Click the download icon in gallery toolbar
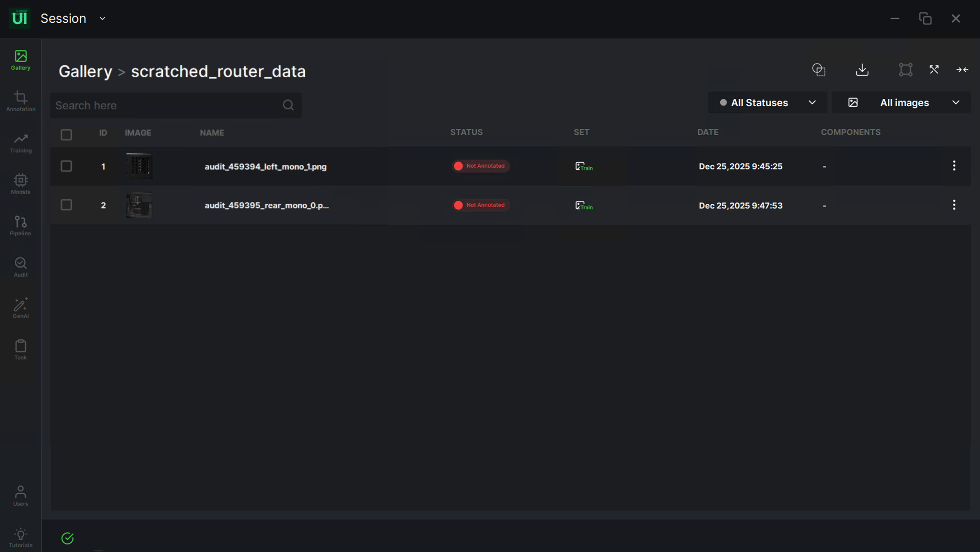The width and height of the screenshot is (980, 552). [x=862, y=70]
